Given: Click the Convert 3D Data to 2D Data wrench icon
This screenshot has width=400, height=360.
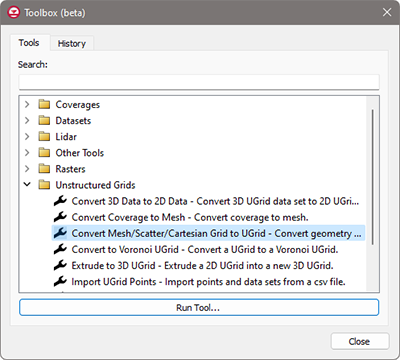Looking at the screenshot, I should (x=60, y=201).
